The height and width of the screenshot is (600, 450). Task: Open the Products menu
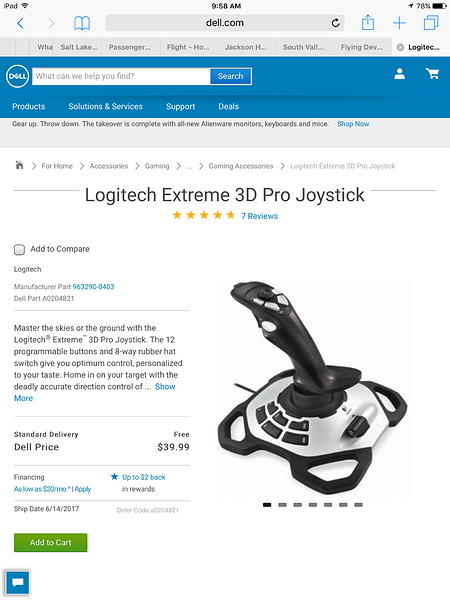point(29,106)
